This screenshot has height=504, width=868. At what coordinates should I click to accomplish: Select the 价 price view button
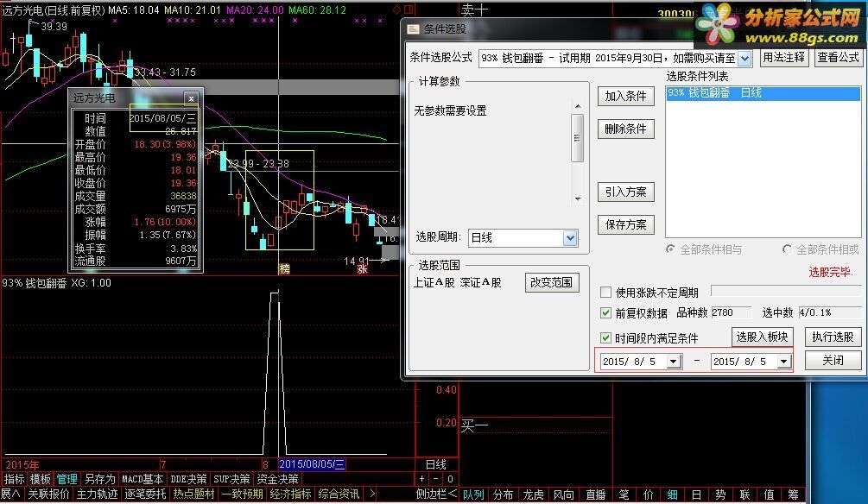649,495
